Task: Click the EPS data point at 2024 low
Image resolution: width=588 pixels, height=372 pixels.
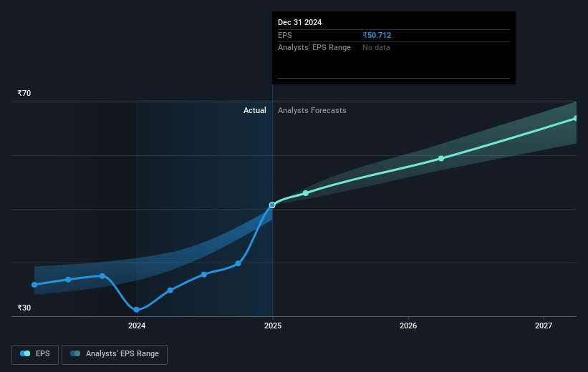Action: pyautogui.click(x=137, y=310)
